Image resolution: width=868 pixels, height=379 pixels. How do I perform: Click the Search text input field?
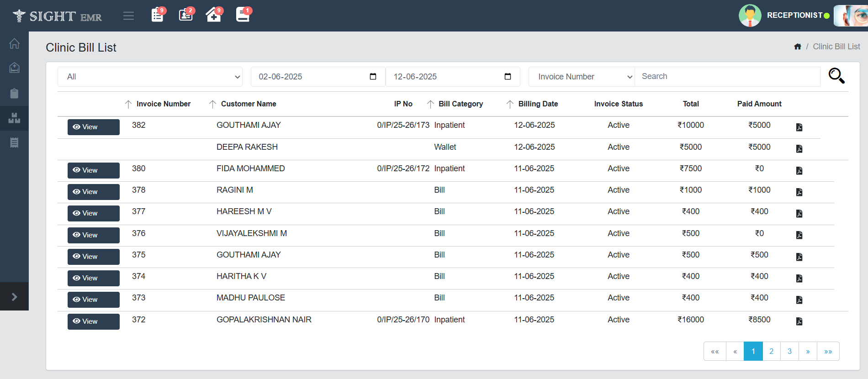[727, 77]
